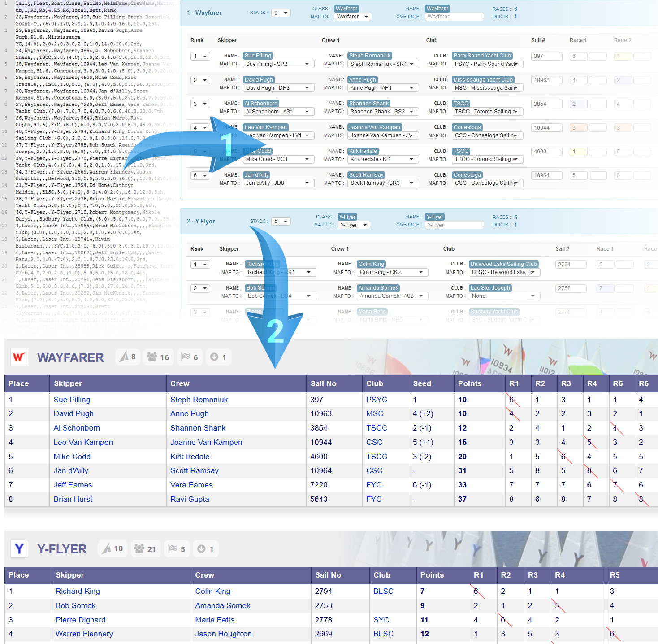
Task: Expand Sue Pilling - SP2 skipper mapping dropdown
Action: [277, 64]
